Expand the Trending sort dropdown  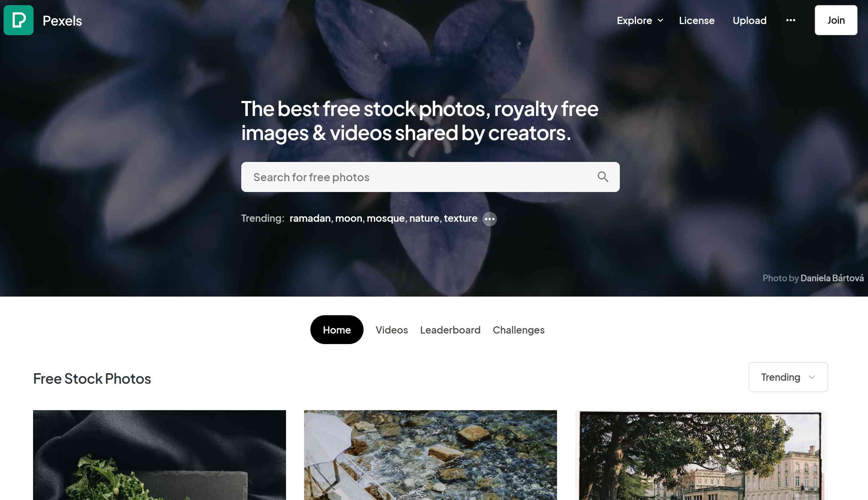pos(788,377)
